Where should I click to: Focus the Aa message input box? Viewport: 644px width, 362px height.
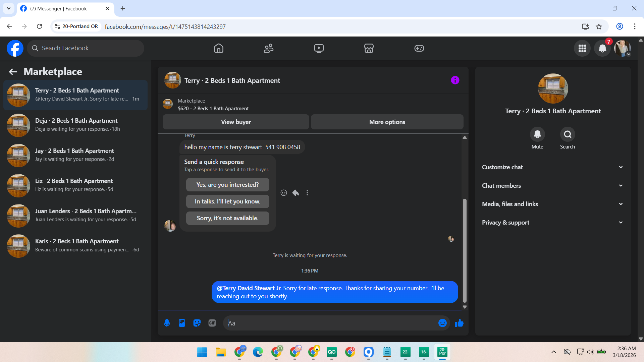coord(330,323)
